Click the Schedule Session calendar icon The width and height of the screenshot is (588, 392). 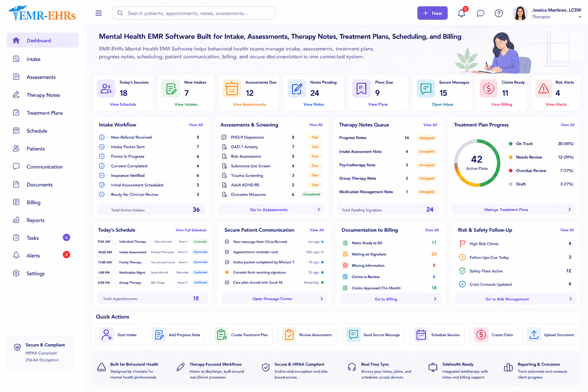(421, 335)
